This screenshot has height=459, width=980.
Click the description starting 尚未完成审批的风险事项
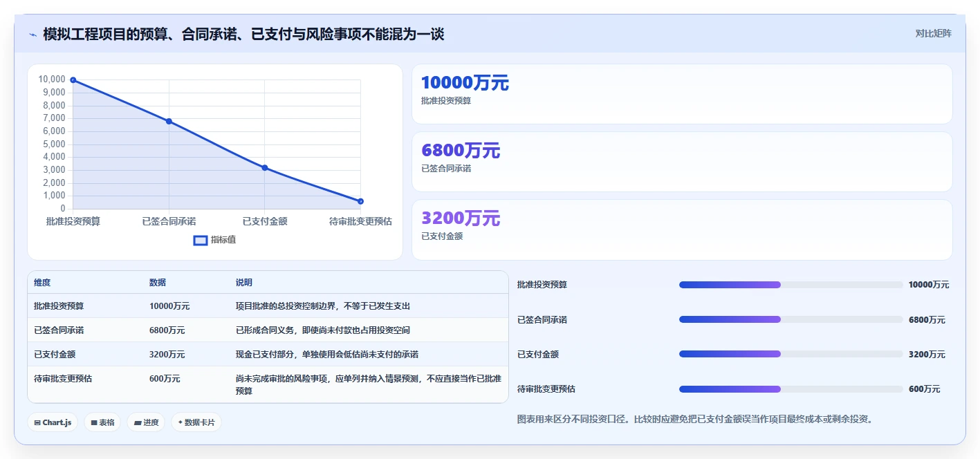tap(369, 384)
